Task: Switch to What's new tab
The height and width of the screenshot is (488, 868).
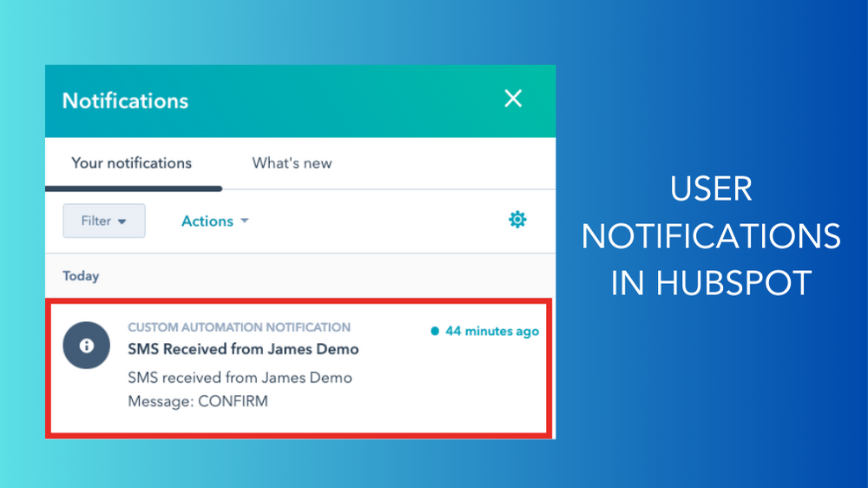Action: pyautogui.click(x=292, y=163)
